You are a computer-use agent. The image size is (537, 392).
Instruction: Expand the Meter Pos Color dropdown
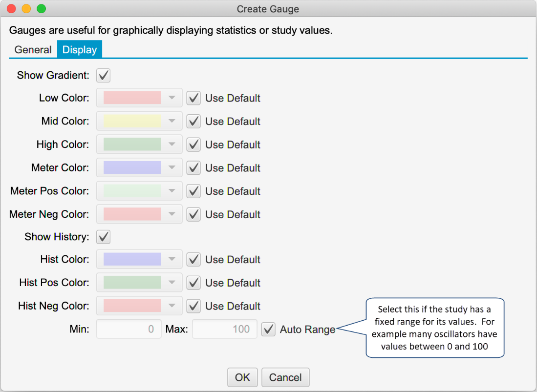click(172, 191)
